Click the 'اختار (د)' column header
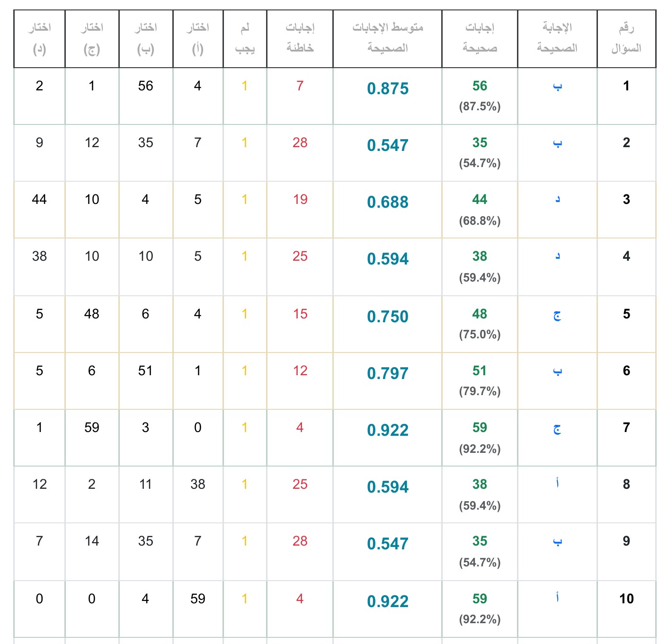The height and width of the screenshot is (644, 668). [x=39, y=38]
